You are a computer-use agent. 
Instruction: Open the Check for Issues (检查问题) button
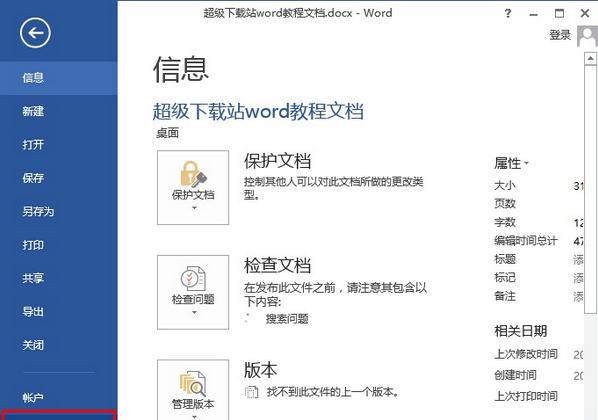coord(193,292)
